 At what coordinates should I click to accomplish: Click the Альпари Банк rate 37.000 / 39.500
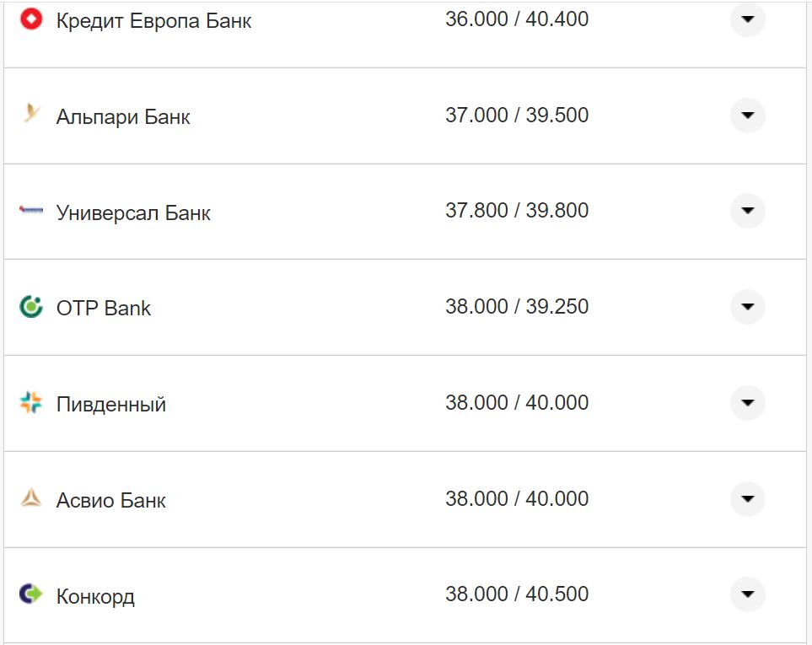517,115
